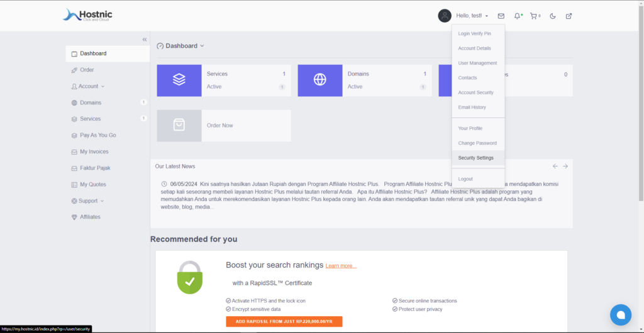Open Dashboard in the sidebar

108,53
